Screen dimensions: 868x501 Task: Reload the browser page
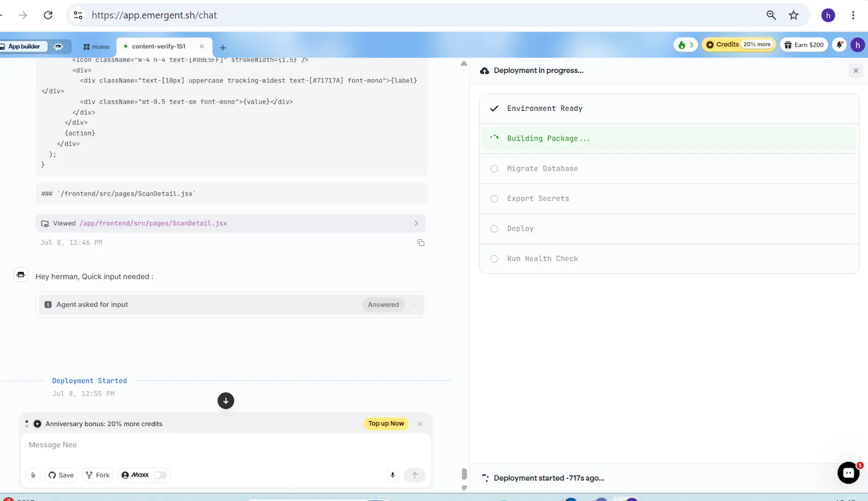tap(48, 15)
